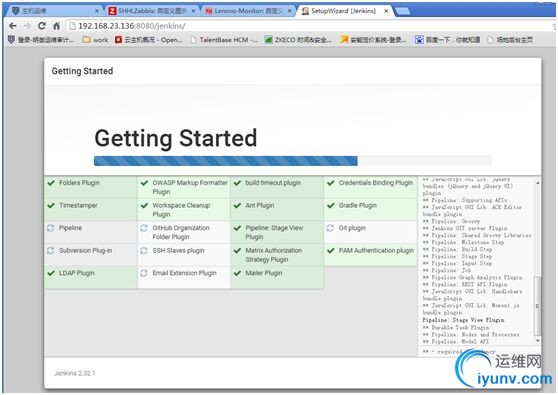Click the checkmark beside PAM Authentication plugin
Image resolution: width=558 pixels, height=395 pixels.
click(331, 251)
